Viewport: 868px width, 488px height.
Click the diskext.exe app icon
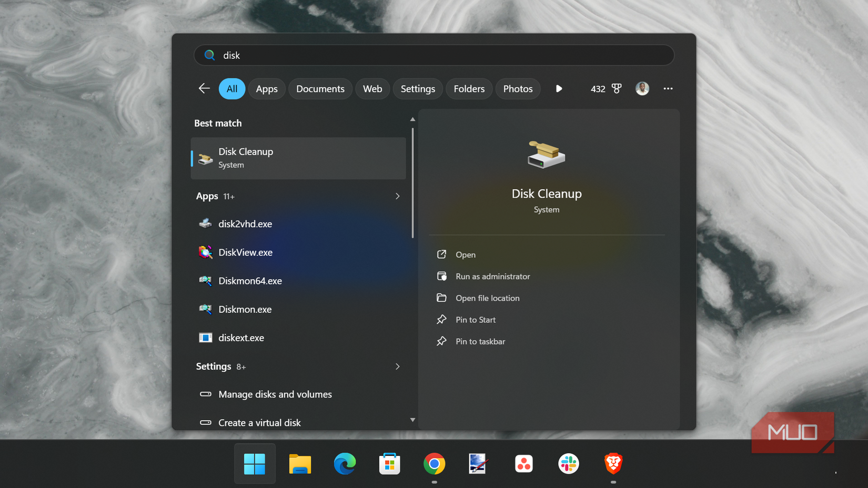(205, 338)
